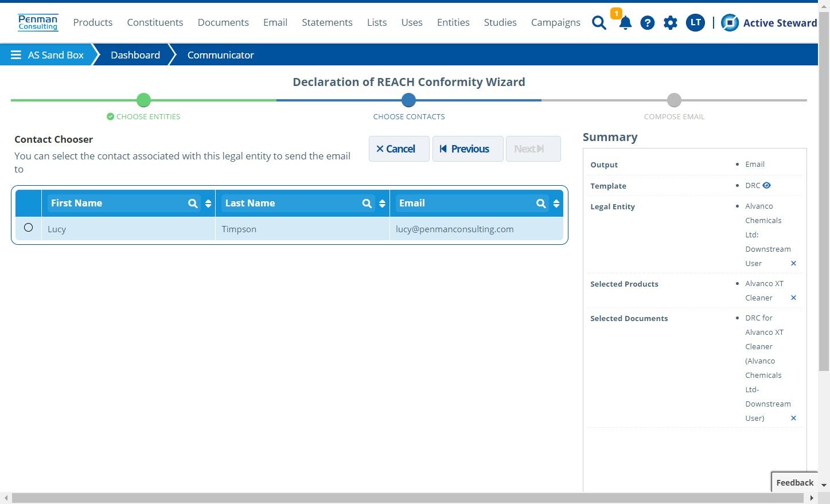Click the Next button
The height and width of the screenshot is (504, 830).
point(533,149)
